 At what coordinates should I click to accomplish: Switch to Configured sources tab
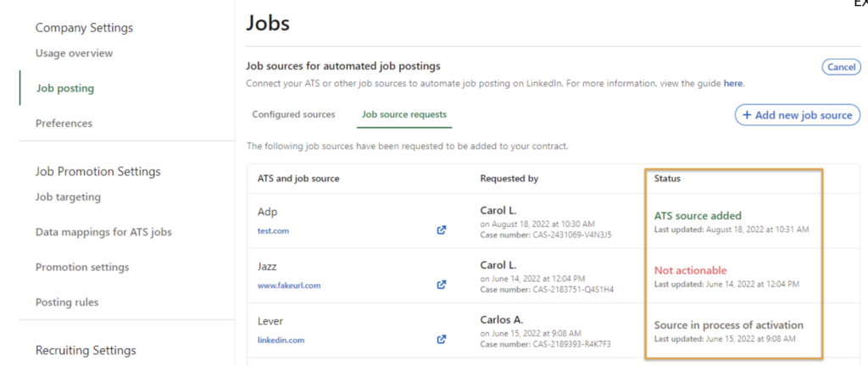pyautogui.click(x=293, y=114)
